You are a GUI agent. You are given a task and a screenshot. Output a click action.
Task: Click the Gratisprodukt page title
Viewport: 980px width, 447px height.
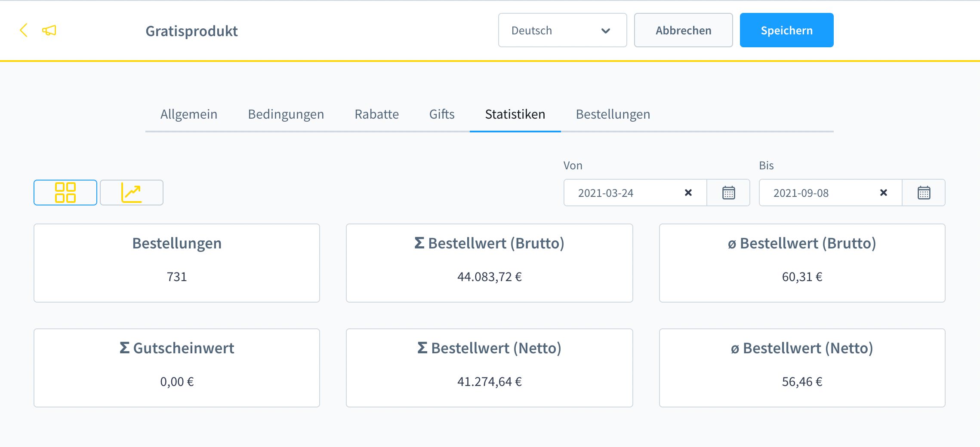pos(191,31)
